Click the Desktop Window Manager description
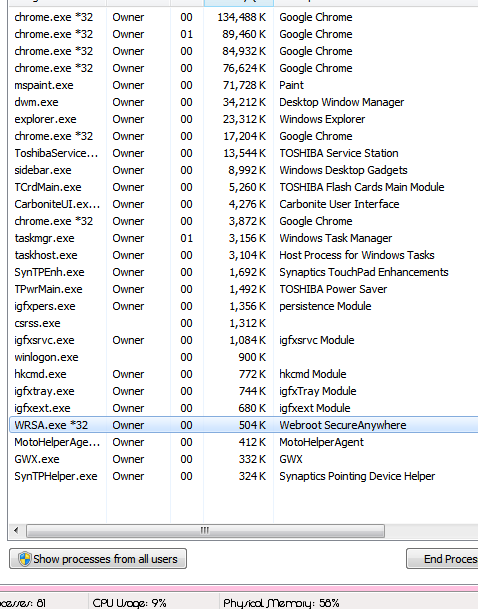This screenshot has width=478, height=609. coord(342,102)
